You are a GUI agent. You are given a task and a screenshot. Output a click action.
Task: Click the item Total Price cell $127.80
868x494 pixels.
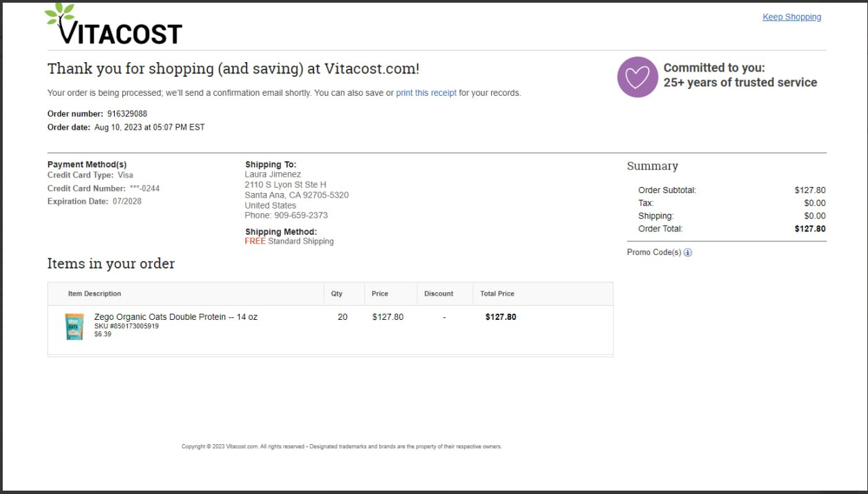[501, 317]
